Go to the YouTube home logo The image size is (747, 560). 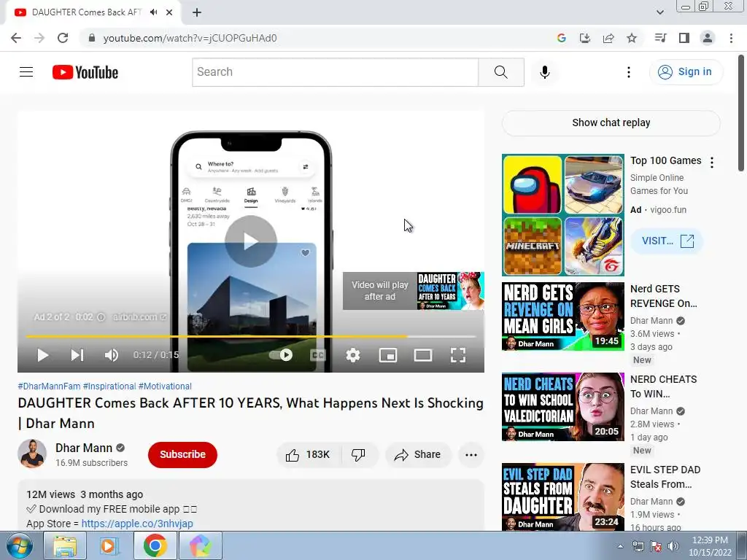coord(85,72)
